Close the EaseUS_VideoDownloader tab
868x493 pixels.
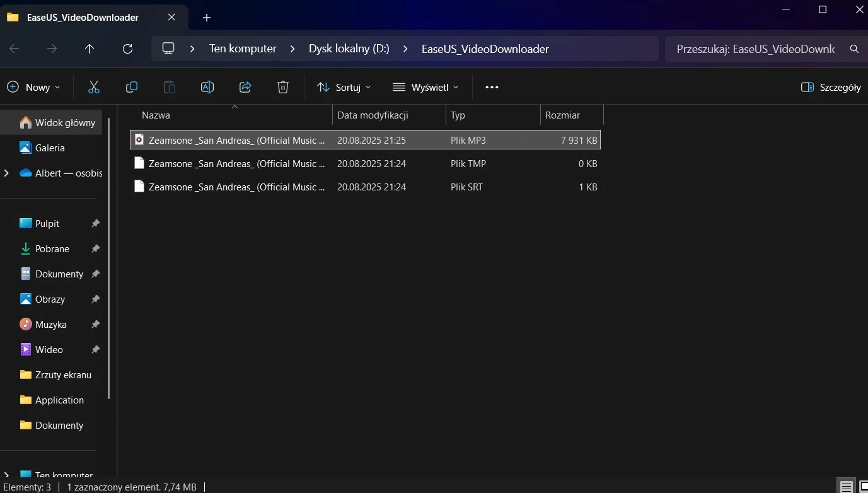pyautogui.click(x=171, y=17)
